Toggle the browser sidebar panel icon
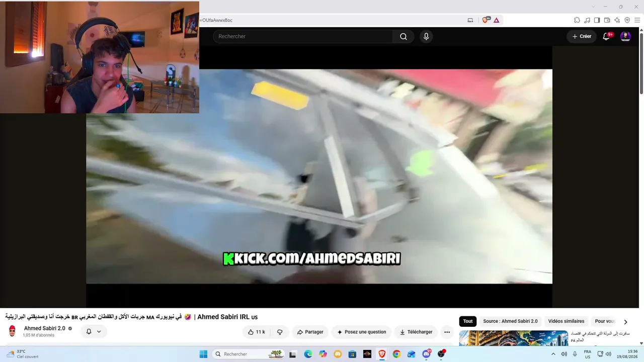Viewport: 644px width, 362px height. pyautogui.click(x=597, y=20)
